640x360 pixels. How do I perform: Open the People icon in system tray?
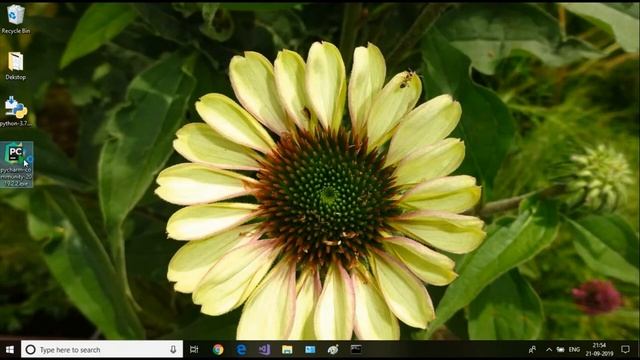(532, 349)
